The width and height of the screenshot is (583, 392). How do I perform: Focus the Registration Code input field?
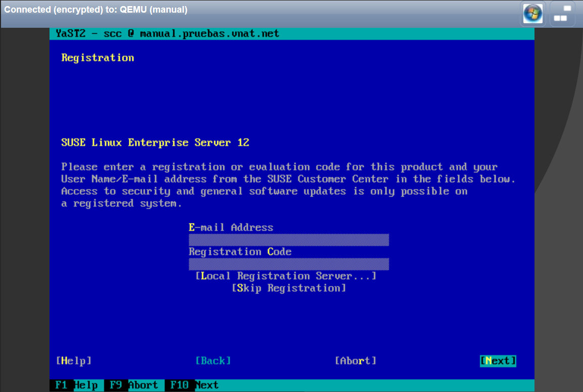(289, 264)
